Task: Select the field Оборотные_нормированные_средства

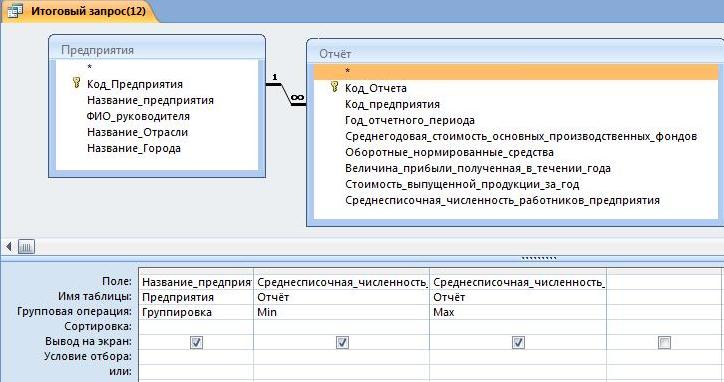Action: (449, 152)
